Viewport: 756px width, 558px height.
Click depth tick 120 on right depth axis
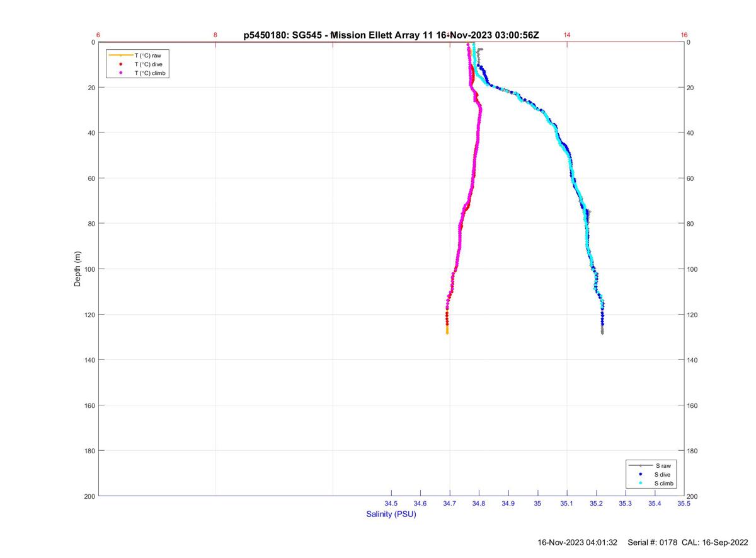pos(692,315)
